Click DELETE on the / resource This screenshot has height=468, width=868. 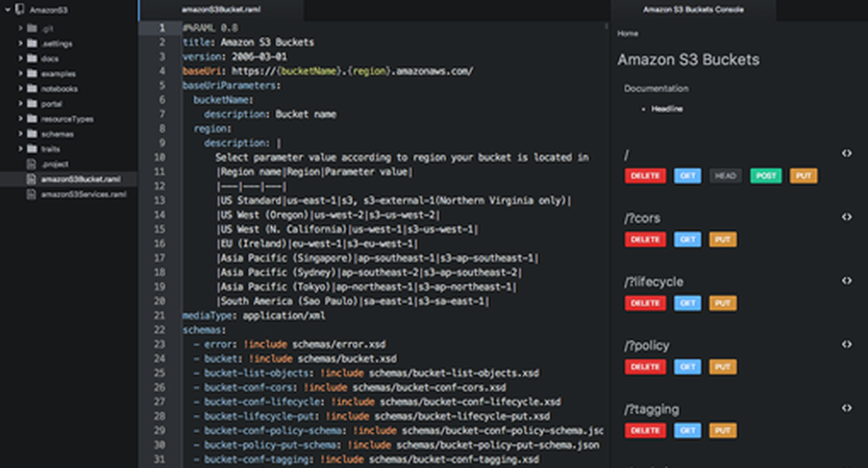(x=645, y=175)
